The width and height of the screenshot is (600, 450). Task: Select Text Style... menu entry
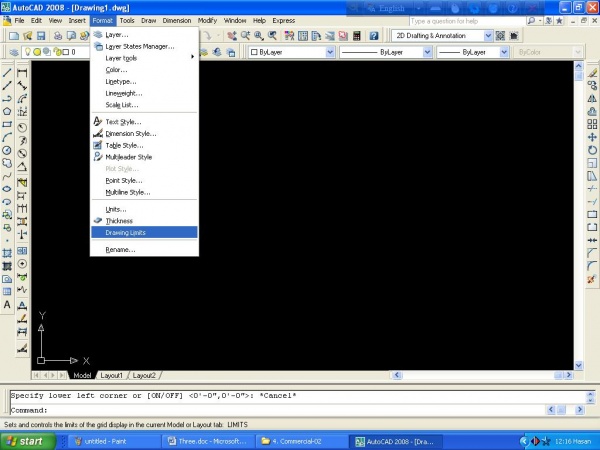[144, 122]
